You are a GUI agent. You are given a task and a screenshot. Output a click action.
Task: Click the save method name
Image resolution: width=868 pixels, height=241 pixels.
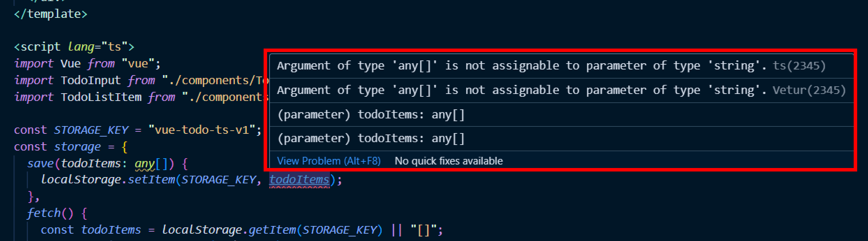tap(41, 163)
